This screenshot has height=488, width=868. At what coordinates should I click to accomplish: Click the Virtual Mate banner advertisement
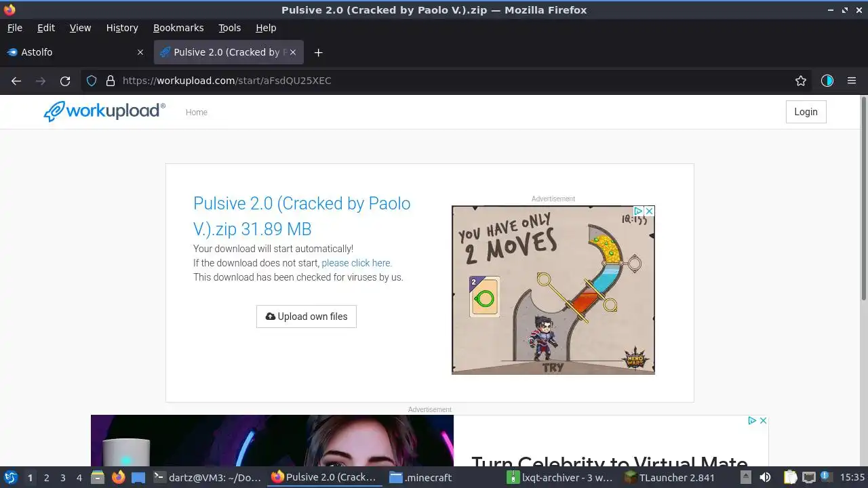coord(430,441)
